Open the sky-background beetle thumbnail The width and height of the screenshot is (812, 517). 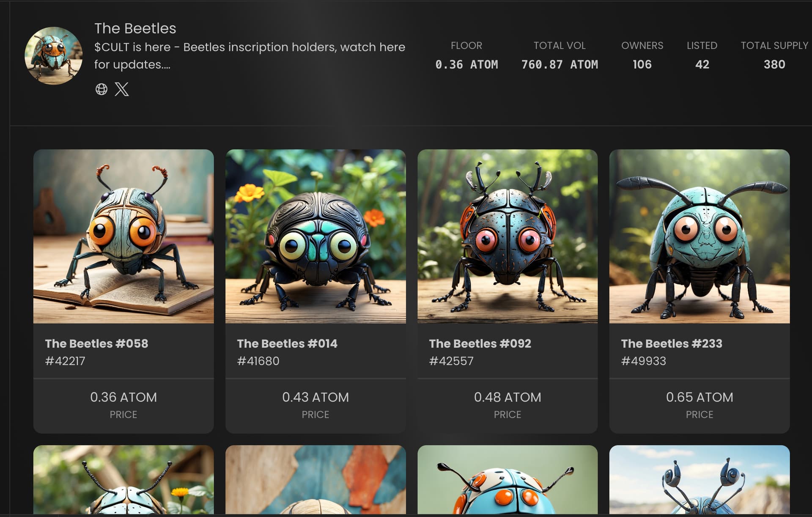pos(700,480)
